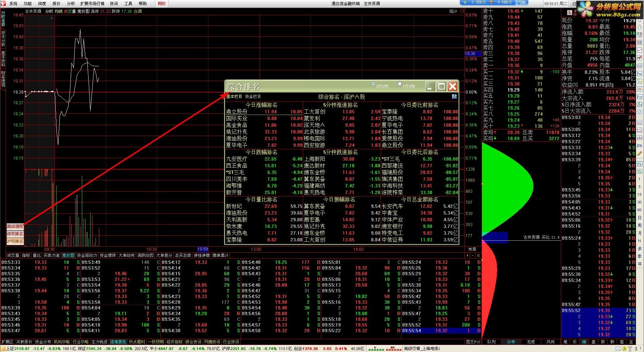Click the f(x) formula icon in right toolbar
Viewport: 644px width, 352px height.
(640, 105)
